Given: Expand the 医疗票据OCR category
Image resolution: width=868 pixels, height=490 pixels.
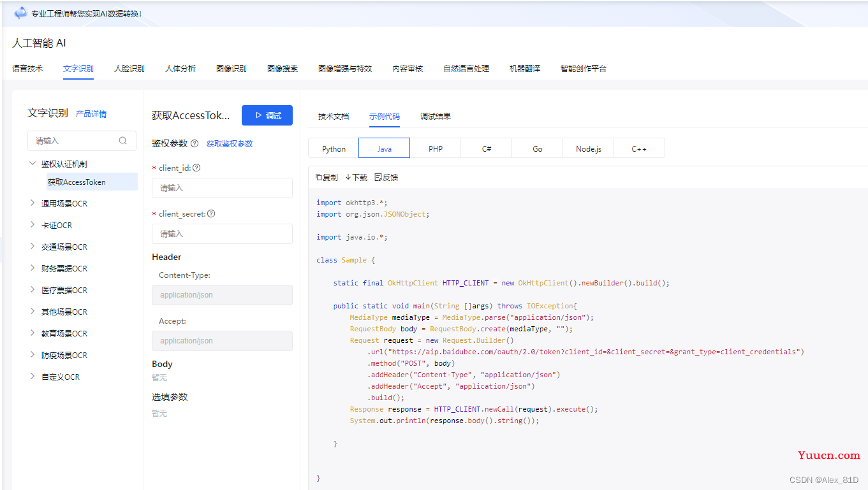Looking at the screenshot, I should coord(33,290).
